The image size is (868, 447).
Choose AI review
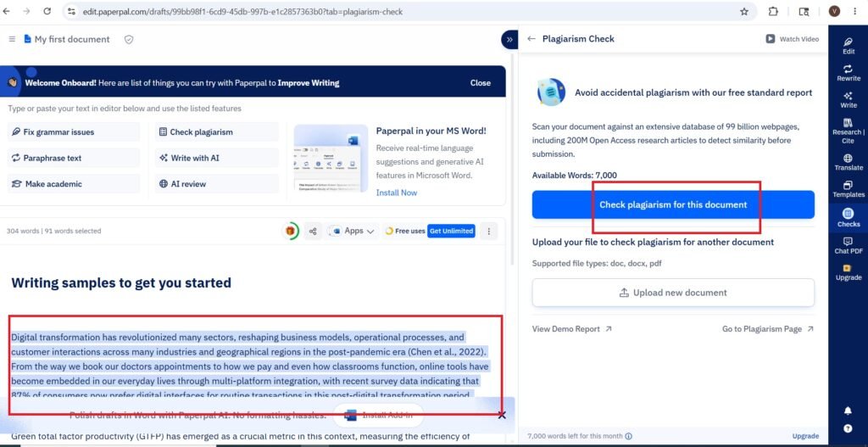(216, 184)
